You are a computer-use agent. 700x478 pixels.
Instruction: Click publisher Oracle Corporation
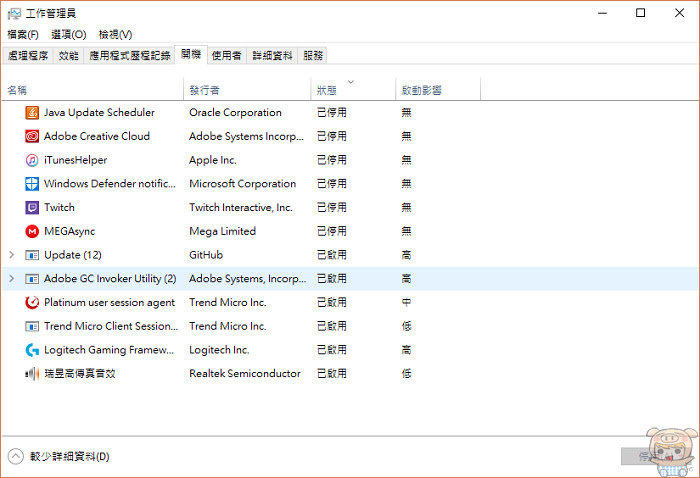235,112
